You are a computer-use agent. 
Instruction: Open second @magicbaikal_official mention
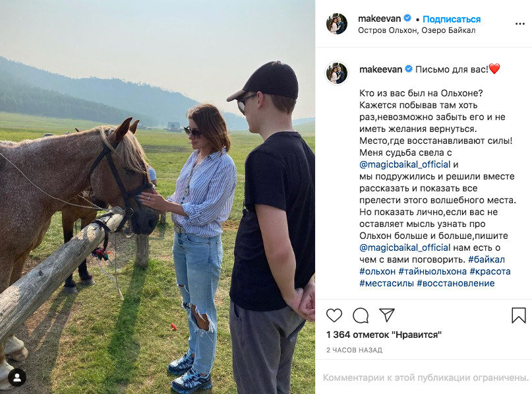(x=405, y=247)
